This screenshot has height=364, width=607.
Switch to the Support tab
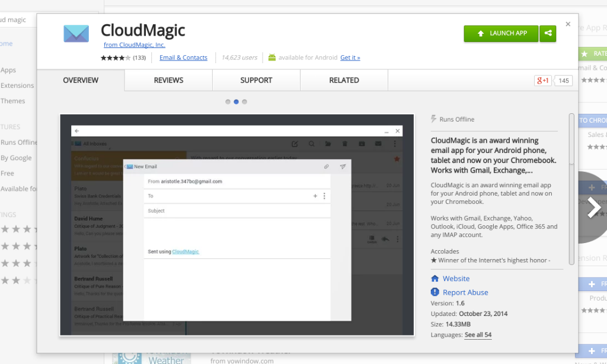click(256, 81)
